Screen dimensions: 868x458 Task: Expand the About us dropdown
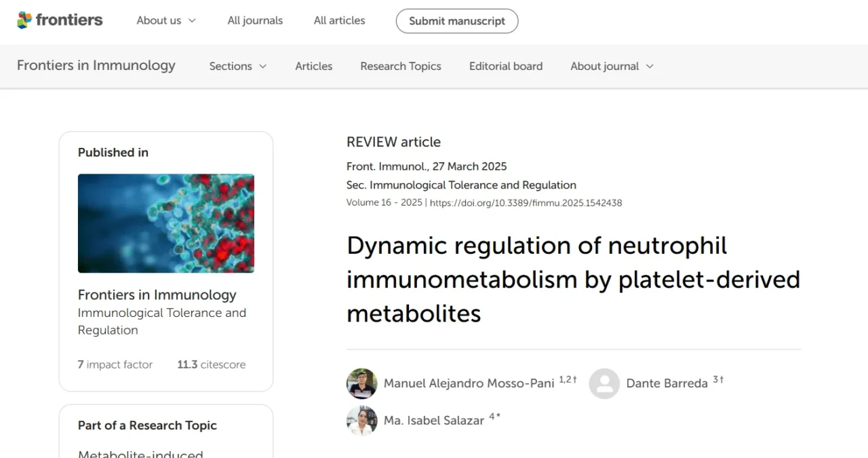[x=166, y=20]
